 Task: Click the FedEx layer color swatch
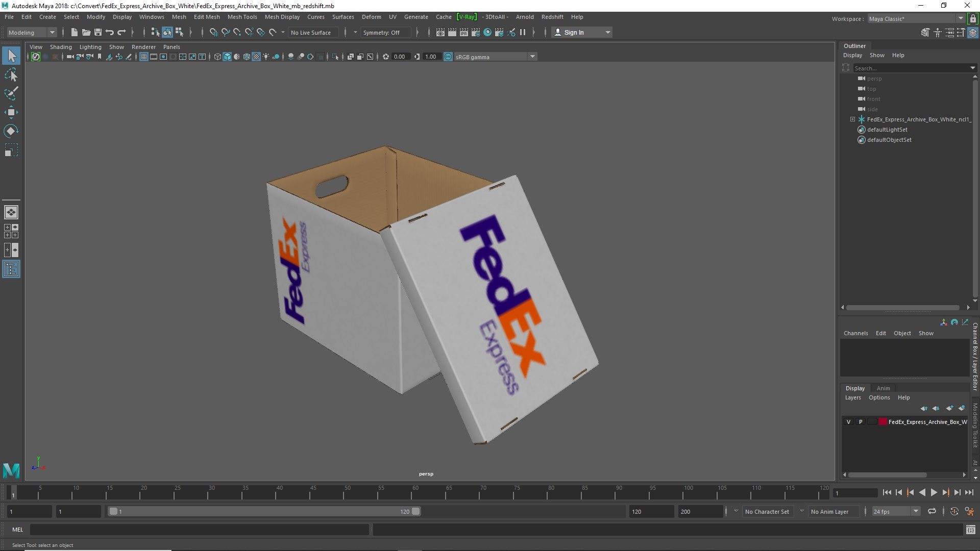(883, 422)
